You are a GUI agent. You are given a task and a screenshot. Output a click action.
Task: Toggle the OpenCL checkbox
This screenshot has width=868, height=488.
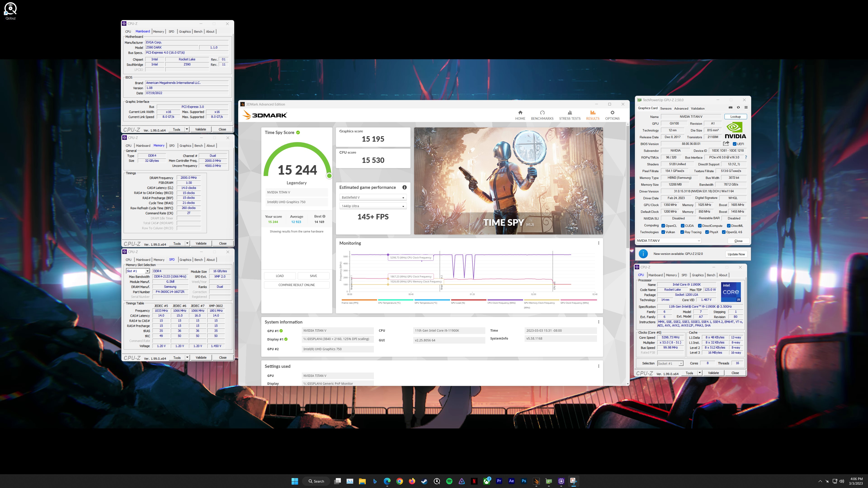(x=663, y=226)
